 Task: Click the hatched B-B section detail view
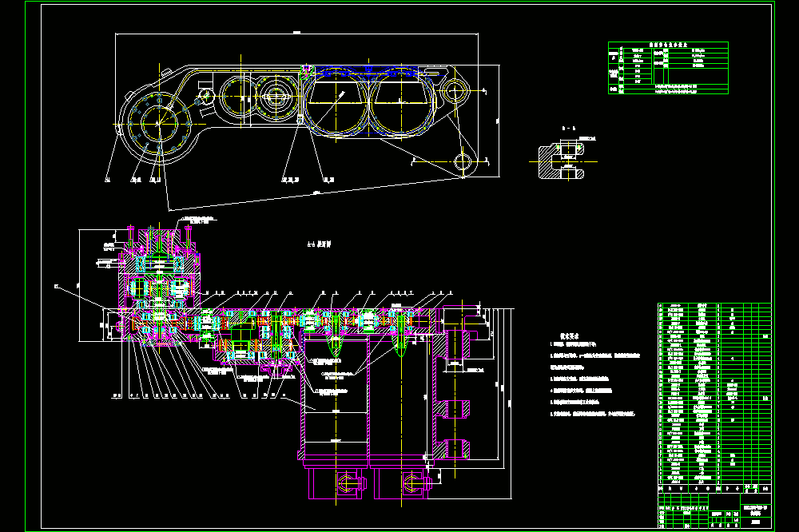click(562, 161)
